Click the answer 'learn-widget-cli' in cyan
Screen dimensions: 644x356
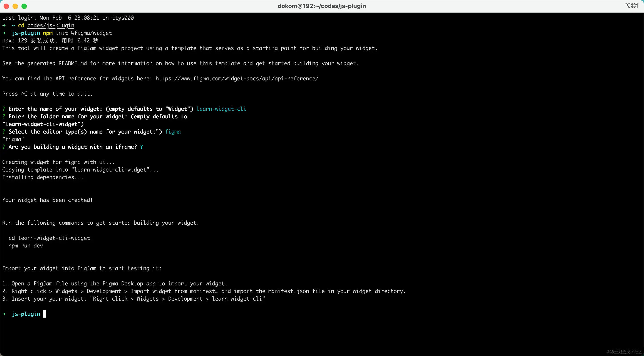(x=221, y=109)
